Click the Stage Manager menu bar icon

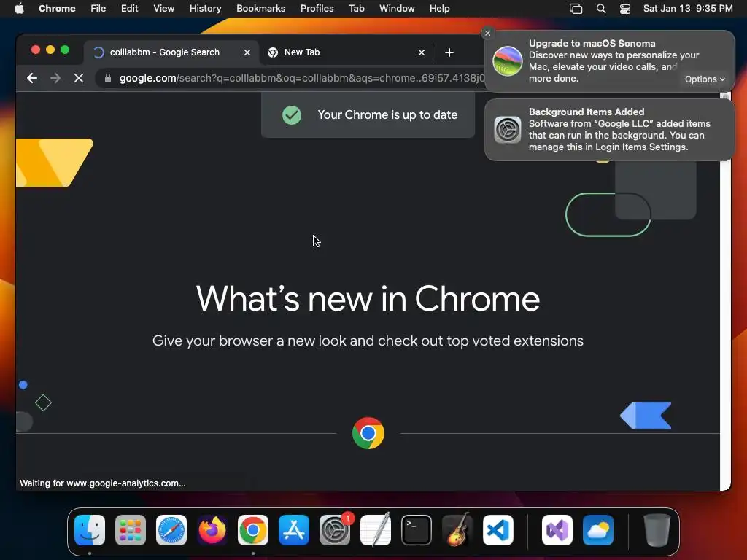[576, 9]
